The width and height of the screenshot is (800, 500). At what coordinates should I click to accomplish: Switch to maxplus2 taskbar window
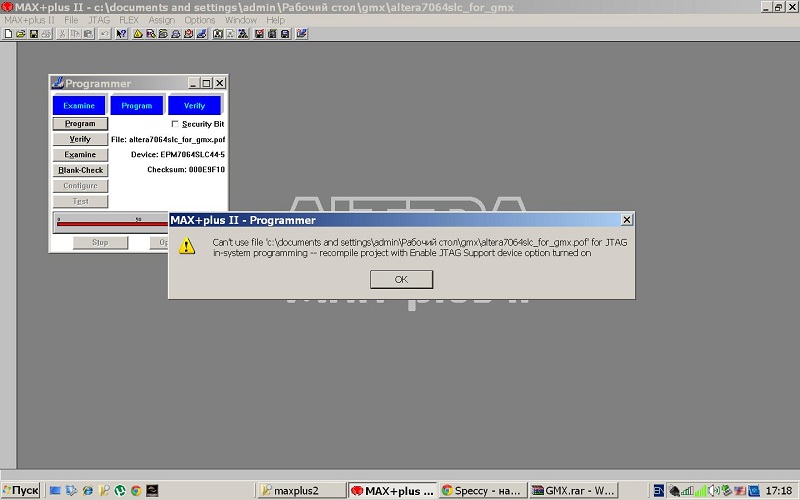pos(300,491)
